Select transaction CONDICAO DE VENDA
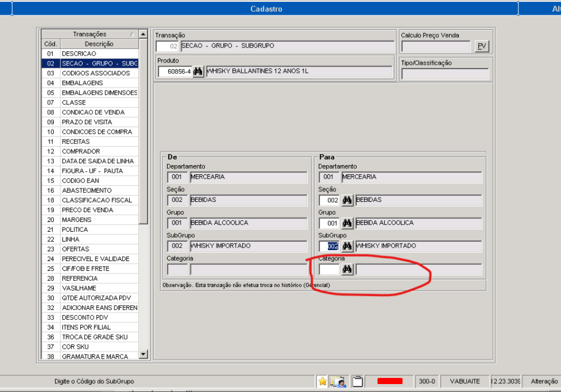The width and height of the screenshot is (561, 392). [90, 113]
